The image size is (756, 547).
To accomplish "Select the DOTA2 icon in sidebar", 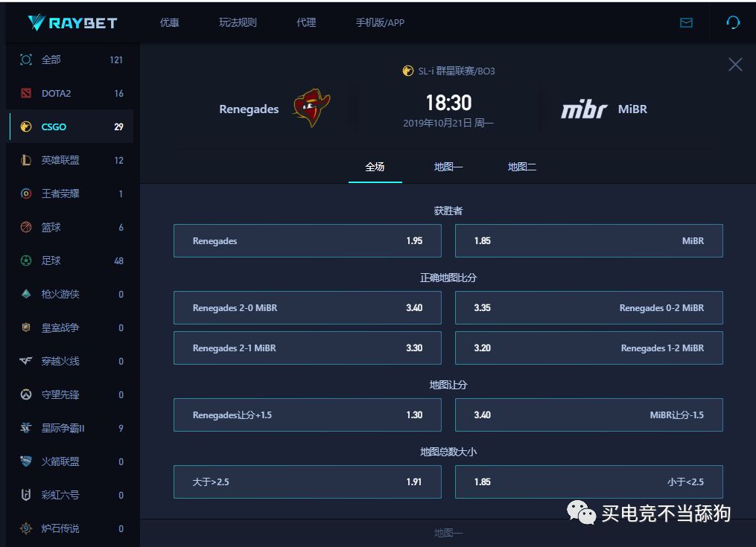I will pyautogui.click(x=26, y=93).
